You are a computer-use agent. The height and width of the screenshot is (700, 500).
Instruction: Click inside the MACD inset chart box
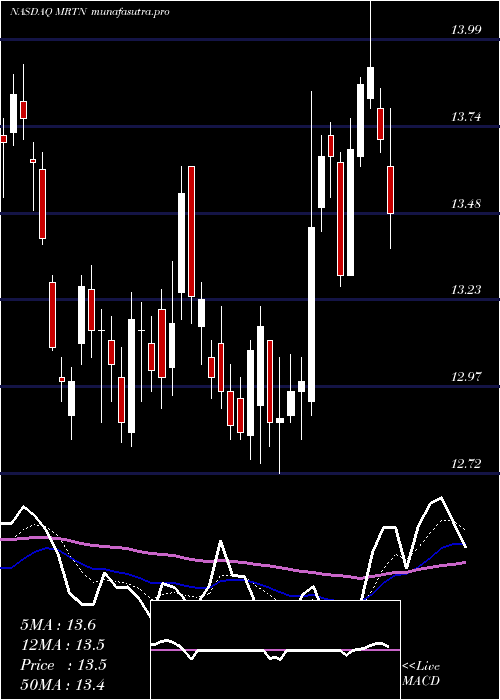pyautogui.click(x=275, y=650)
